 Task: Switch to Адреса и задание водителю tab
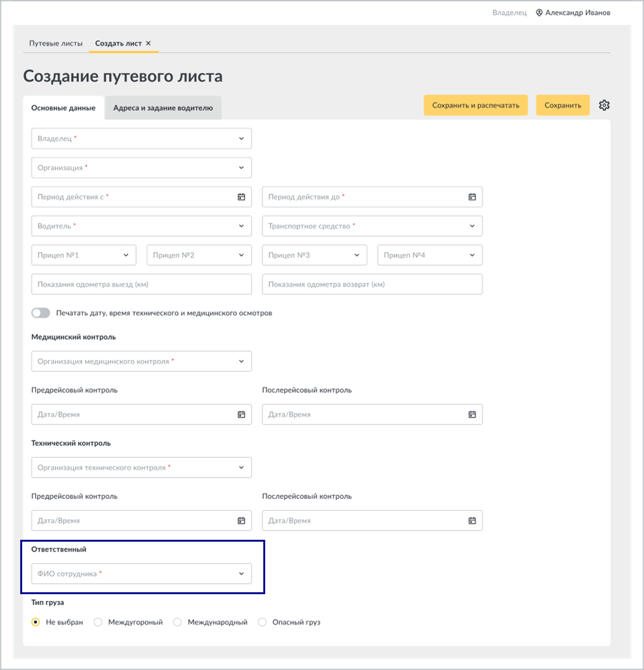tap(163, 108)
